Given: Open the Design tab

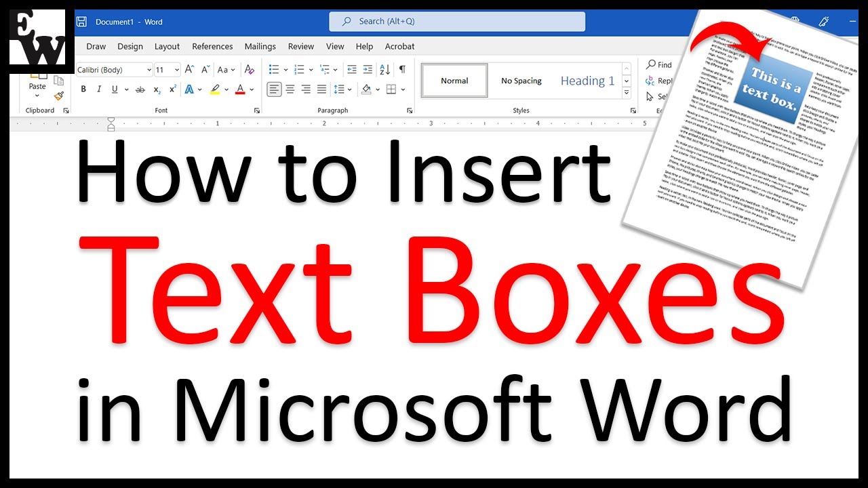Looking at the screenshot, I should 130,46.
